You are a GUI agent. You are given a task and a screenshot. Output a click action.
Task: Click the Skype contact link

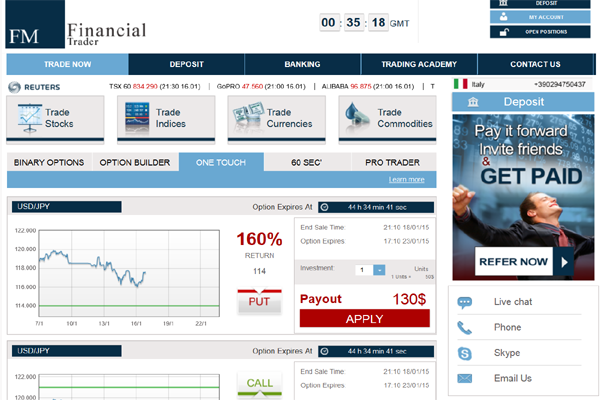click(507, 353)
